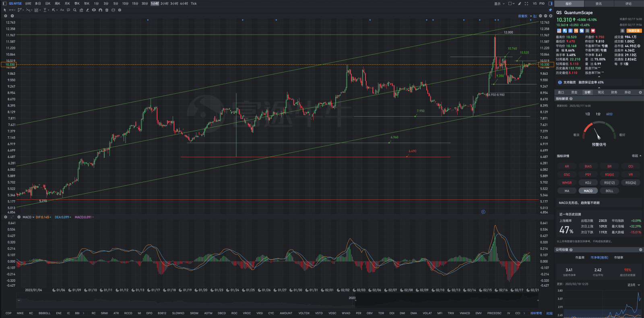
Task: Open the 前复权 adjustment dropdown
Action: point(525,16)
